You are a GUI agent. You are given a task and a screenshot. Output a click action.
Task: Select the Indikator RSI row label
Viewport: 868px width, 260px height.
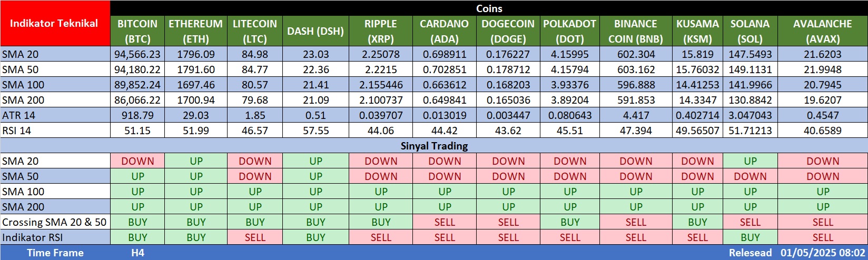click(32, 237)
